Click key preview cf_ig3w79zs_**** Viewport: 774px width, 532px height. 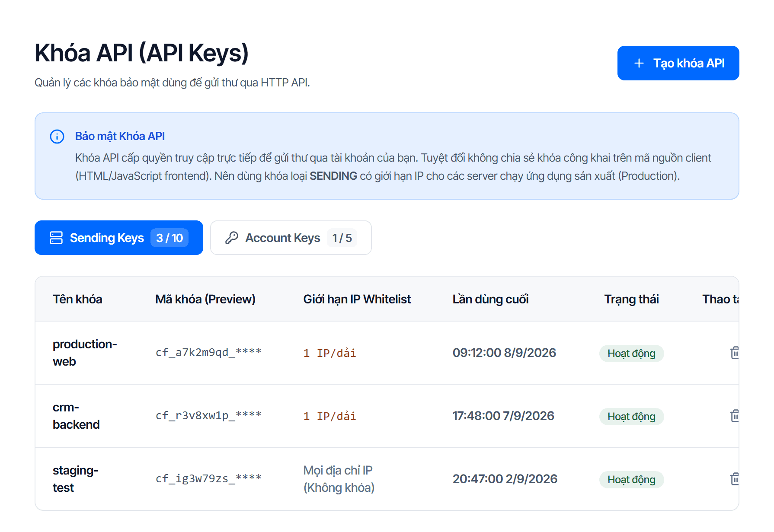click(208, 478)
